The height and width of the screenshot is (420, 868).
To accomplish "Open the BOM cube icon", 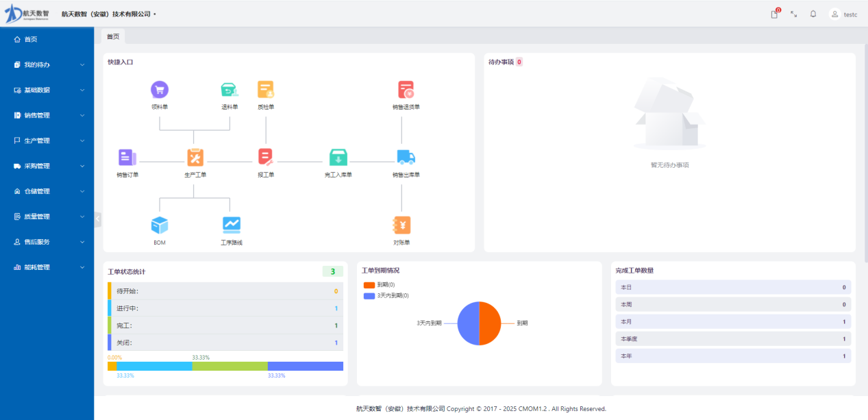I will point(160,225).
